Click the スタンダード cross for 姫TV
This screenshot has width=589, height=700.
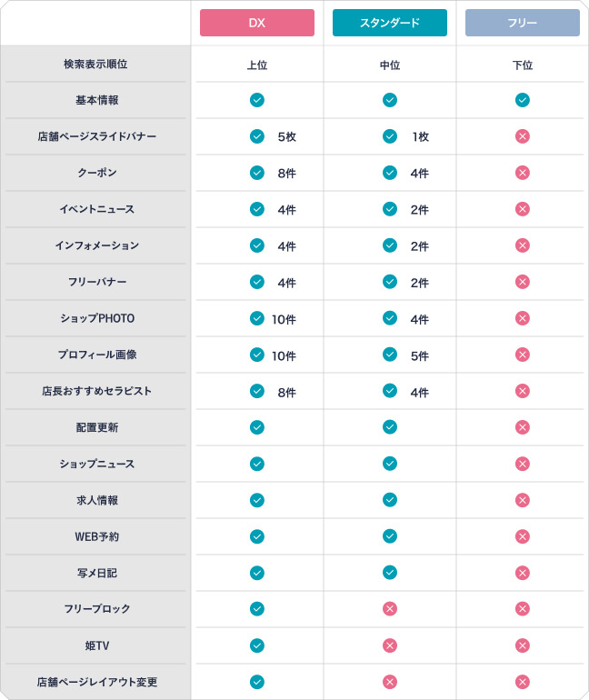coord(390,645)
